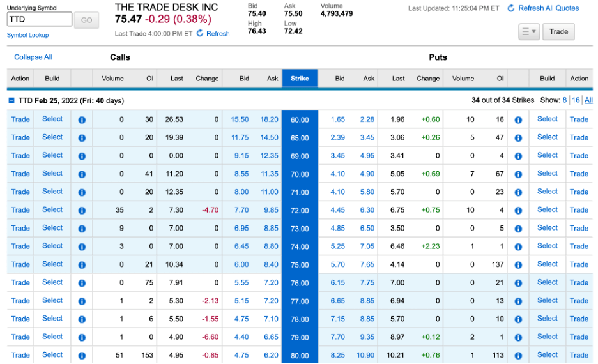This screenshot has width=598, height=364.
Task: Click put info icon for 72.00 strike
Action: (518, 210)
